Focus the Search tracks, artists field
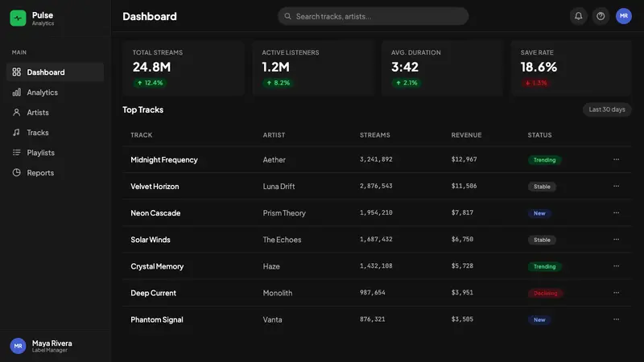The height and width of the screenshot is (362, 644). coord(373,16)
